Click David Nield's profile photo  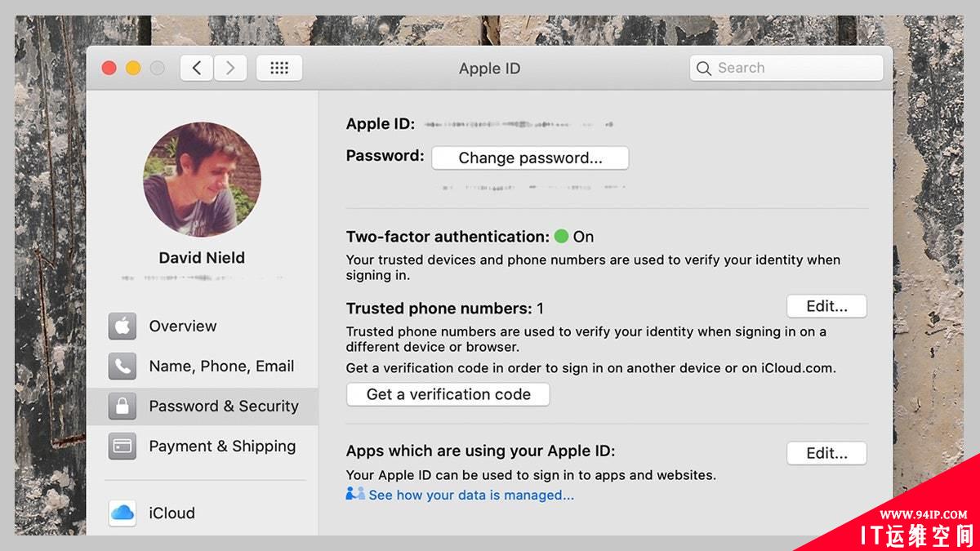pos(202,180)
